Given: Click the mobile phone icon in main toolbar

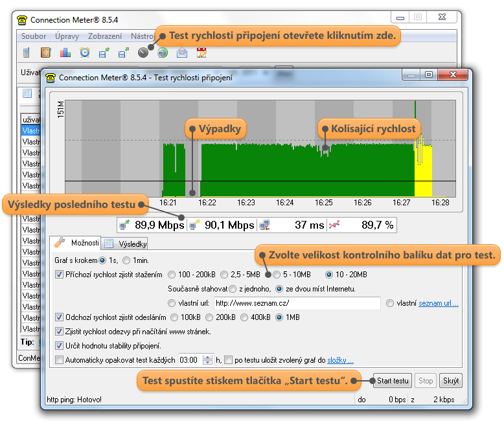Looking at the screenshot, I should (27, 52).
